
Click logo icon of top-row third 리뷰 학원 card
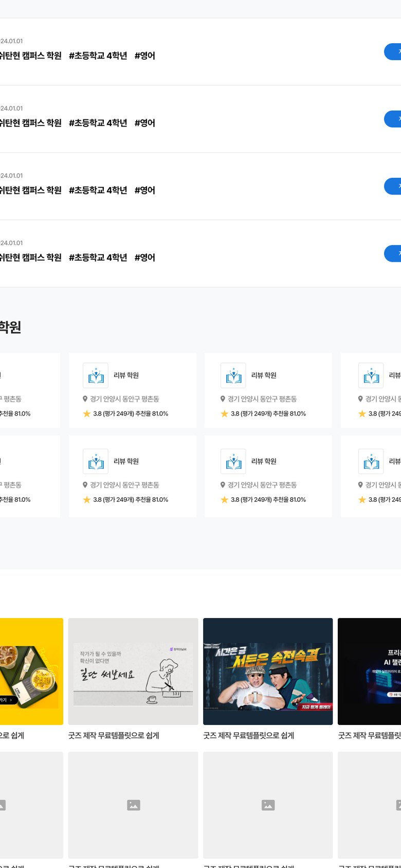point(233,375)
